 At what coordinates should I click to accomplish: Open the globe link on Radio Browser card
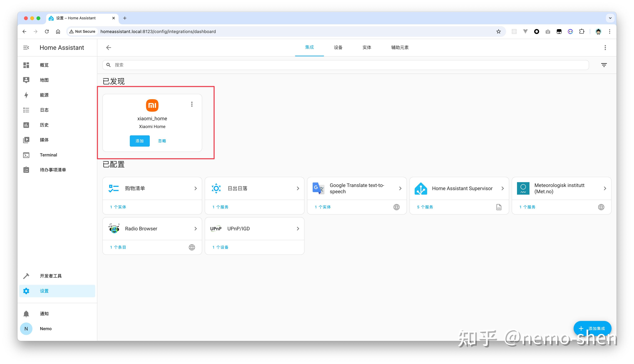click(192, 247)
